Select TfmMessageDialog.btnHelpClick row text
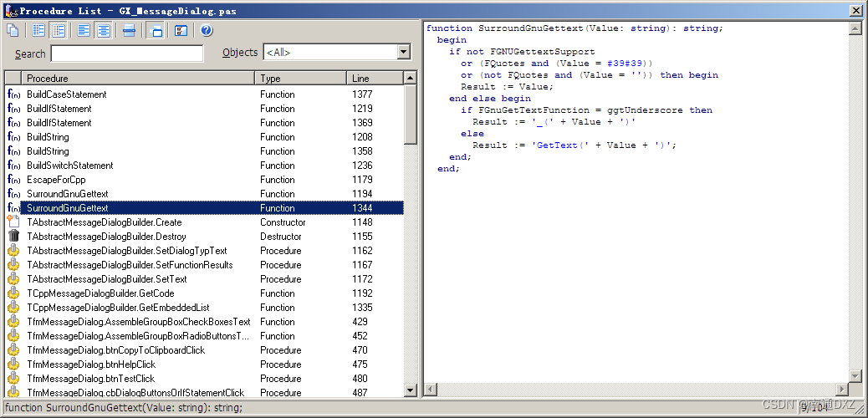Screen dimensions: 868x418 tap(91, 364)
